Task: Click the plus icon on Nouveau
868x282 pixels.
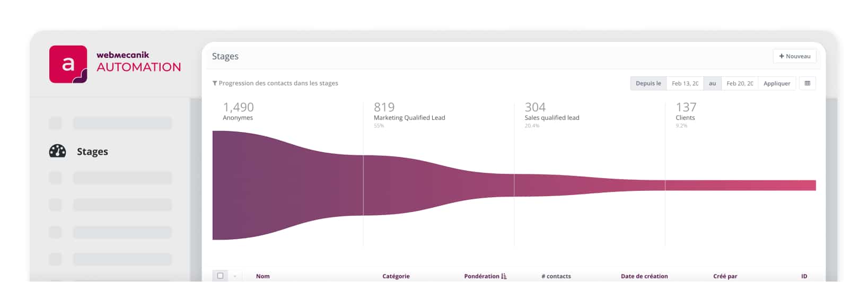Action: [781, 56]
